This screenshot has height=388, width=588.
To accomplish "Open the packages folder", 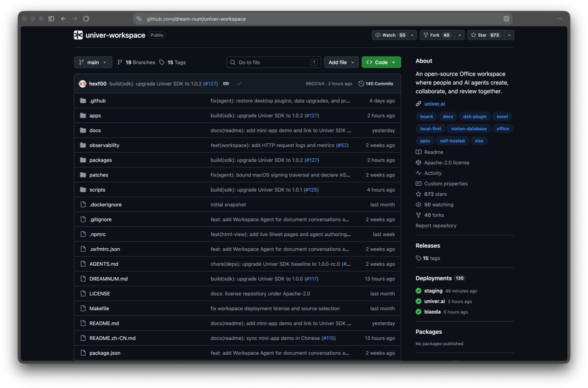I will (101, 160).
